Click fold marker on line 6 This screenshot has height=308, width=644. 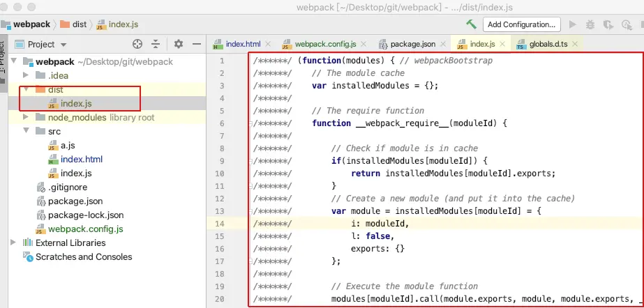[x=250, y=123]
